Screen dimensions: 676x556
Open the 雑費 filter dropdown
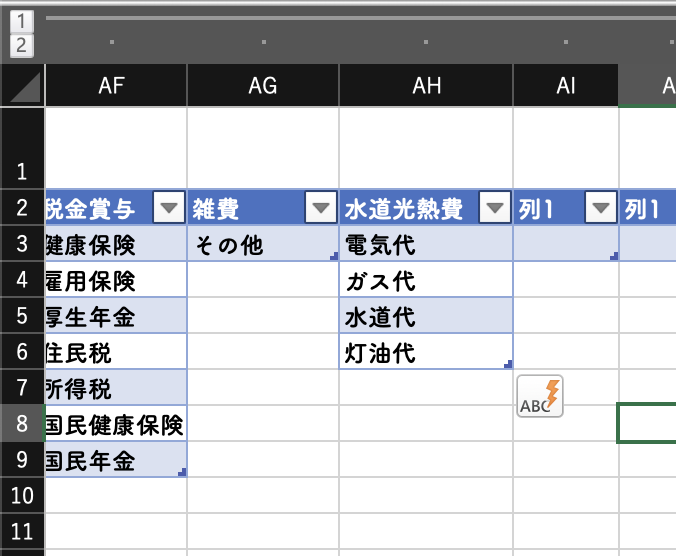tap(320, 208)
